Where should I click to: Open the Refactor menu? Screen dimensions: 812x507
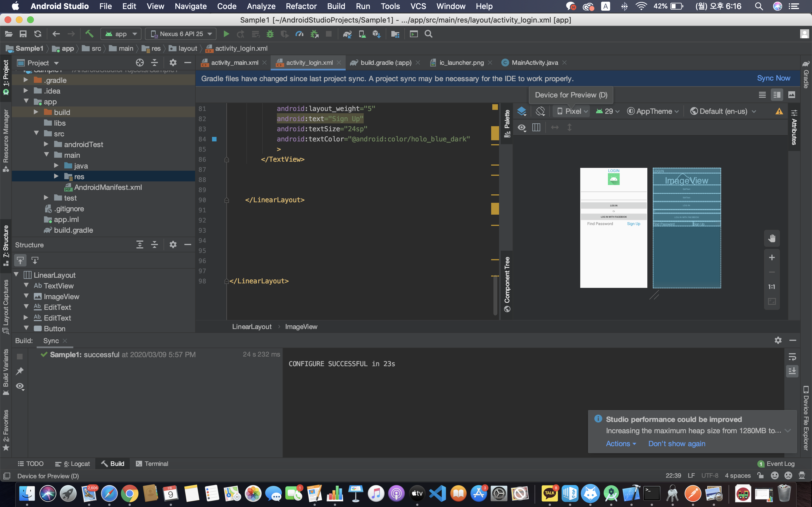(x=301, y=6)
